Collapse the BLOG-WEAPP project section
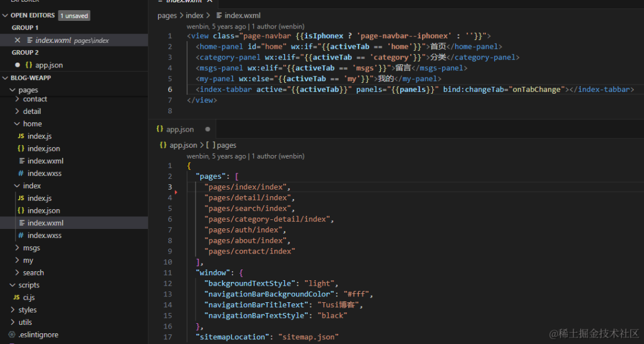The image size is (644, 344). click(5, 78)
